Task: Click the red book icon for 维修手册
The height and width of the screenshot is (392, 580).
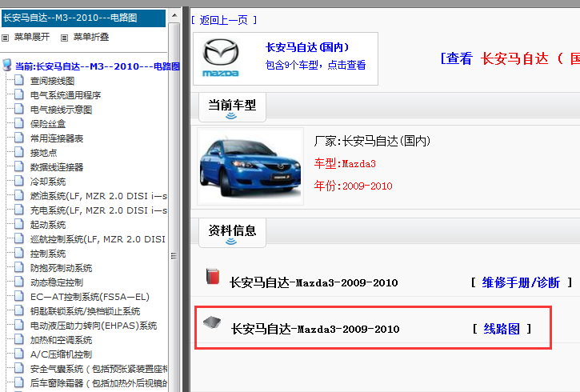Action: pos(213,277)
